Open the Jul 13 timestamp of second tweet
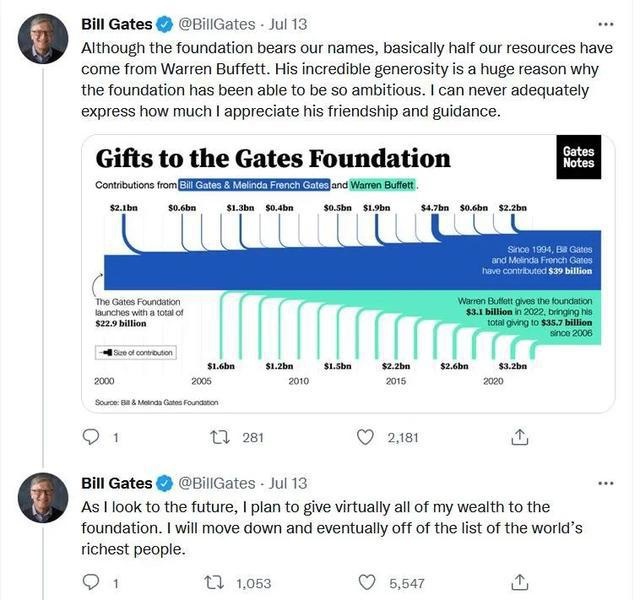This screenshot has height=600, width=640. [288, 483]
